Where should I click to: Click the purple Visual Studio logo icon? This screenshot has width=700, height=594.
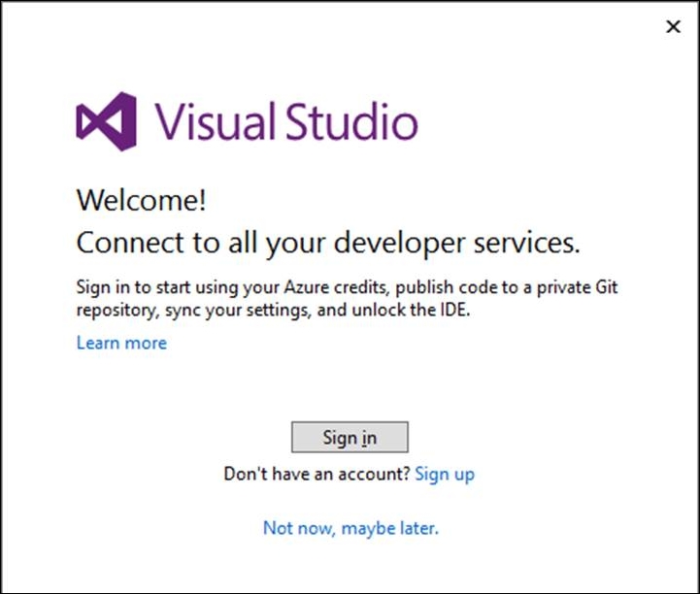click(106, 121)
